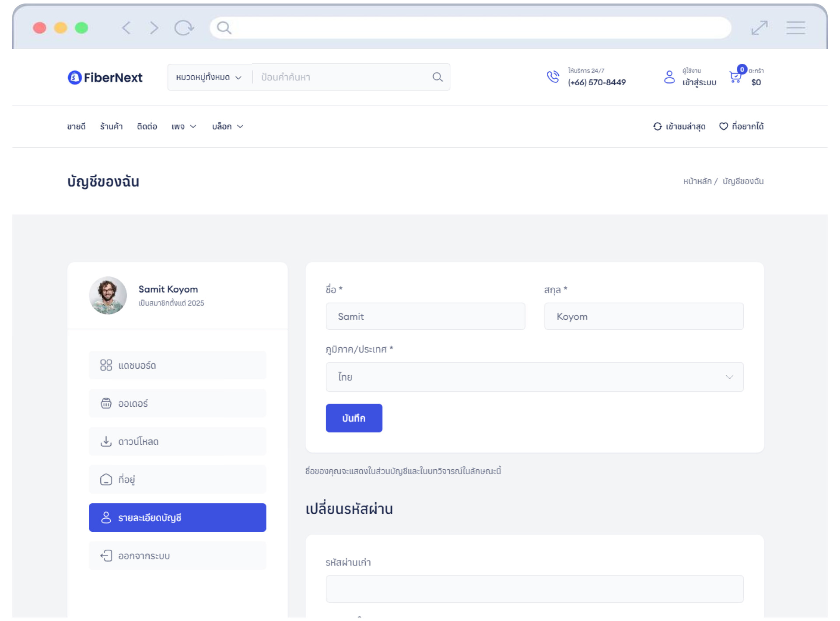Click the user account icon

click(x=669, y=77)
